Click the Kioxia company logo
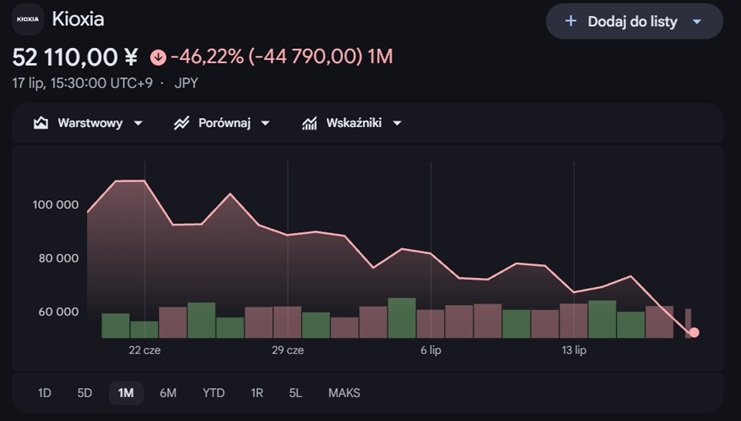This screenshot has width=741, height=421. point(28,19)
